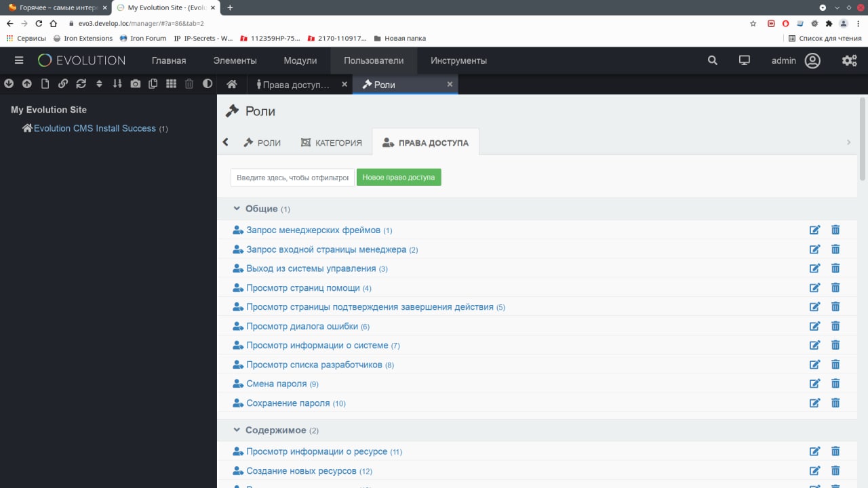This screenshot has height=488, width=868.
Task: Edit 'Смена пароля' permission
Action: [x=815, y=384]
